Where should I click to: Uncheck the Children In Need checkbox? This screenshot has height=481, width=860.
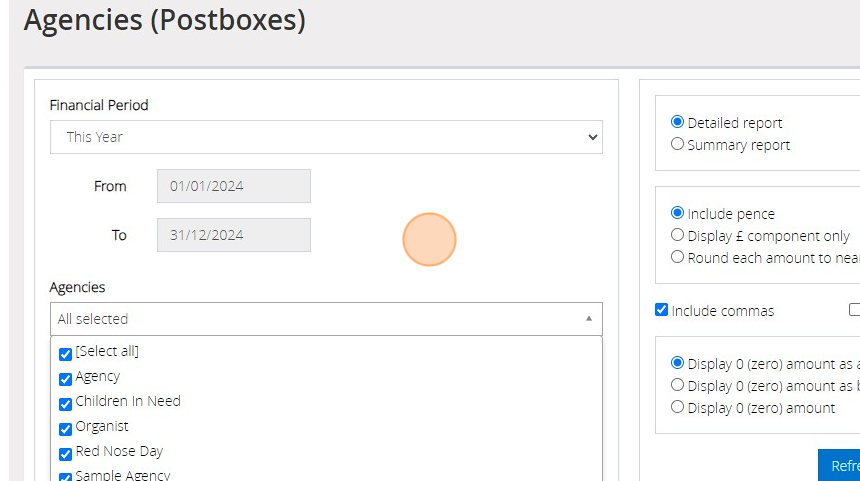65,404
